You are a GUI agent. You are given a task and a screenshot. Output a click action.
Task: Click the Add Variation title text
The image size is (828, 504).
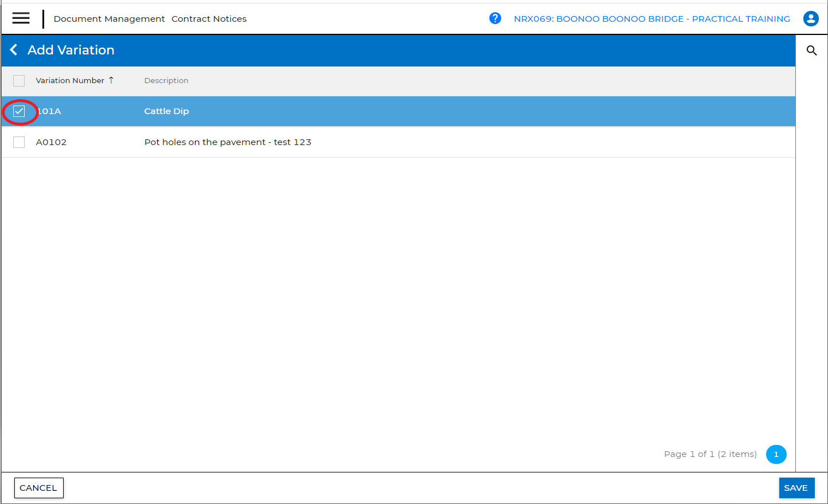click(x=71, y=50)
